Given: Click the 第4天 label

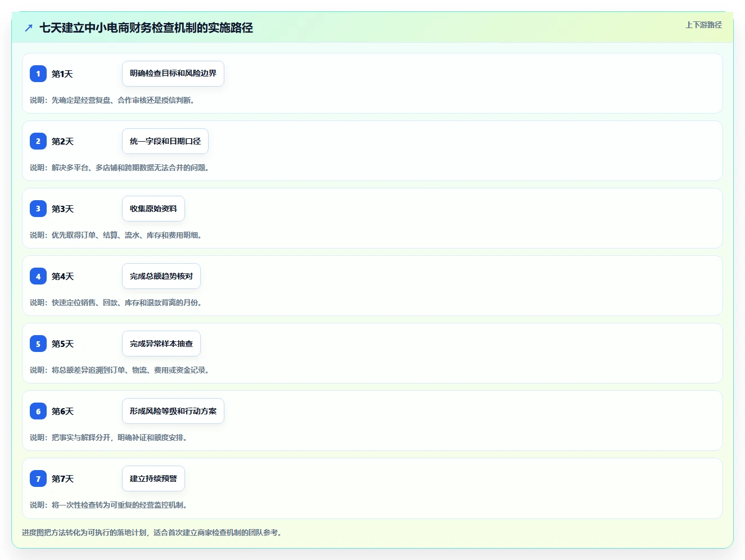Looking at the screenshot, I should tap(62, 276).
